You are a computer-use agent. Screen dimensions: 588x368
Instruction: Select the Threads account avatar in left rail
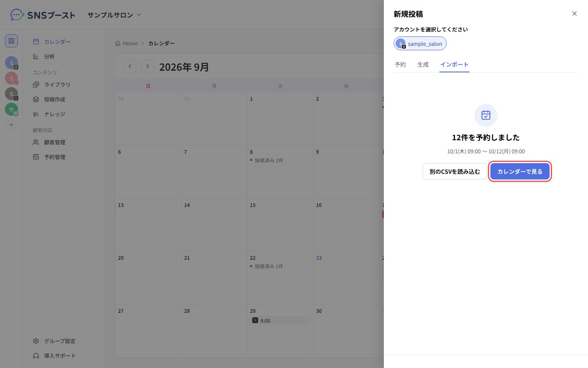point(11,63)
